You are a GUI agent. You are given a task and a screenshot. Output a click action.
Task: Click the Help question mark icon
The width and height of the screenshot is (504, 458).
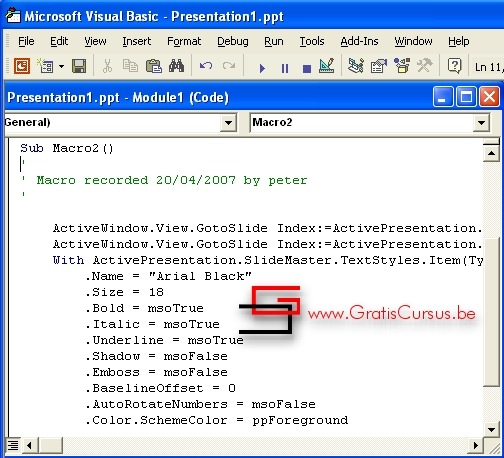click(x=454, y=66)
